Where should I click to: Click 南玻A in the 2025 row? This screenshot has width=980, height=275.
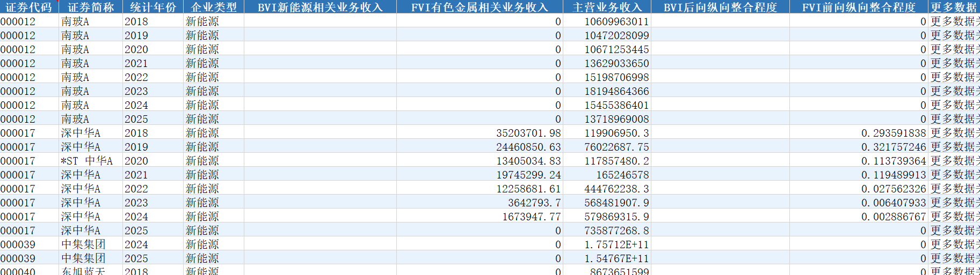[91, 119]
